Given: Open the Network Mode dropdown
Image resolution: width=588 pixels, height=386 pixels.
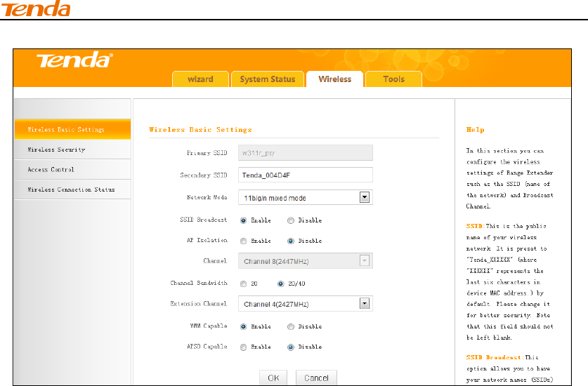Looking at the screenshot, I should [x=306, y=197].
